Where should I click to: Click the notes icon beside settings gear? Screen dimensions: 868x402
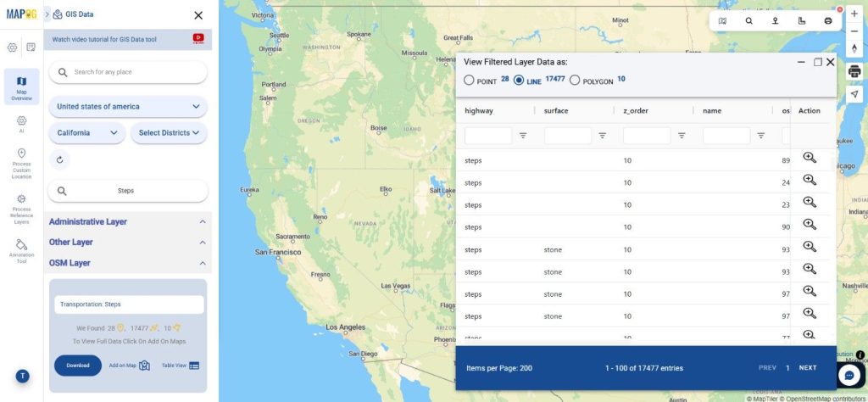tap(31, 47)
